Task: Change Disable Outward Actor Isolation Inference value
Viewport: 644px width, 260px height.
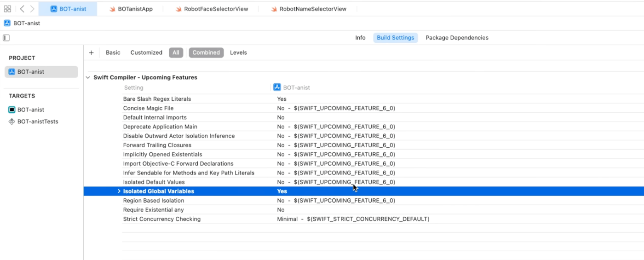Action: coord(336,136)
